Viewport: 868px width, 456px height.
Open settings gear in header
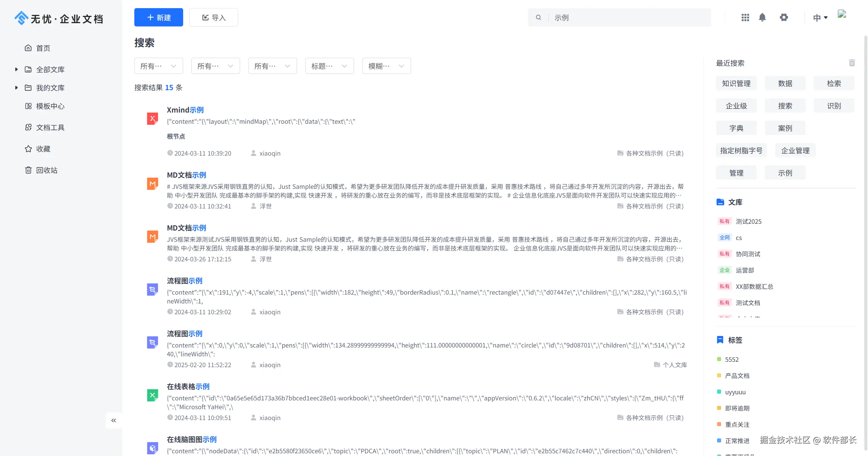(x=784, y=17)
